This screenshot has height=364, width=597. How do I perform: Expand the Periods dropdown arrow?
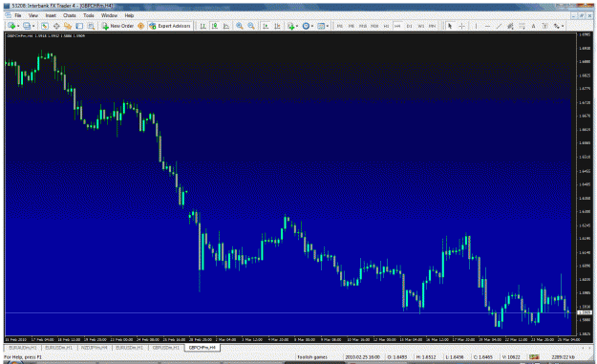(x=312, y=26)
